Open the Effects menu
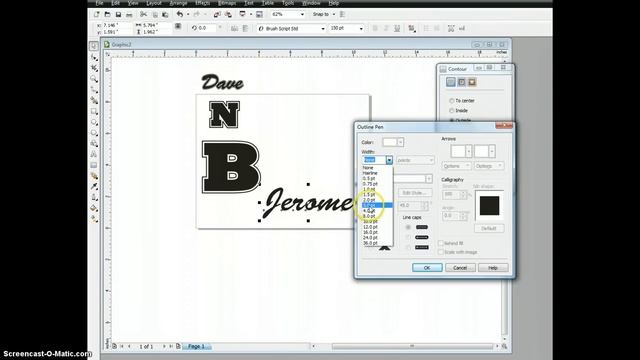 202,3
